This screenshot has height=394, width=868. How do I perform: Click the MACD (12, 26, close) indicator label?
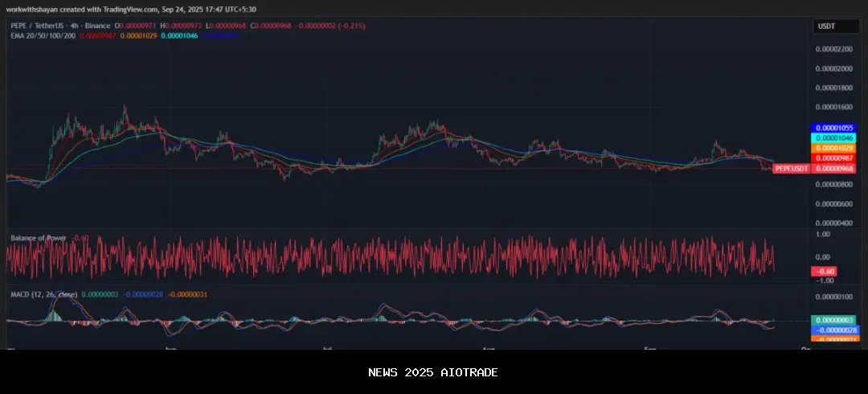[43, 294]
